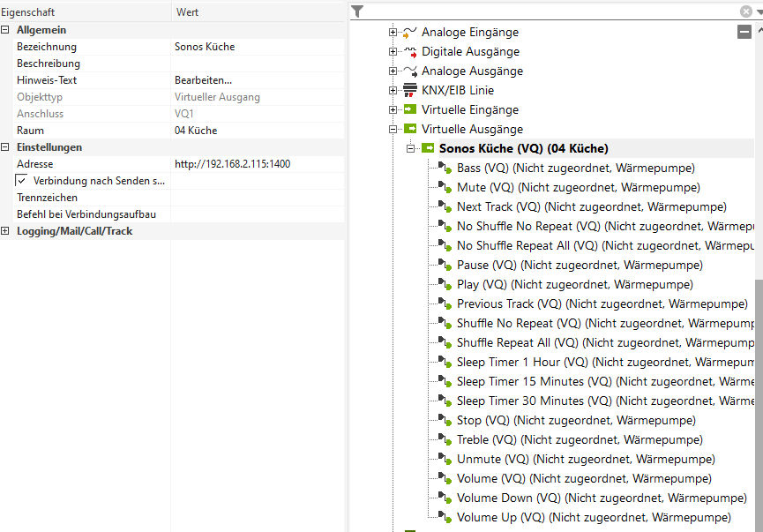
Task: Collapse the Virtuelle Ausgänge tree node
Action: click(393, 130)
